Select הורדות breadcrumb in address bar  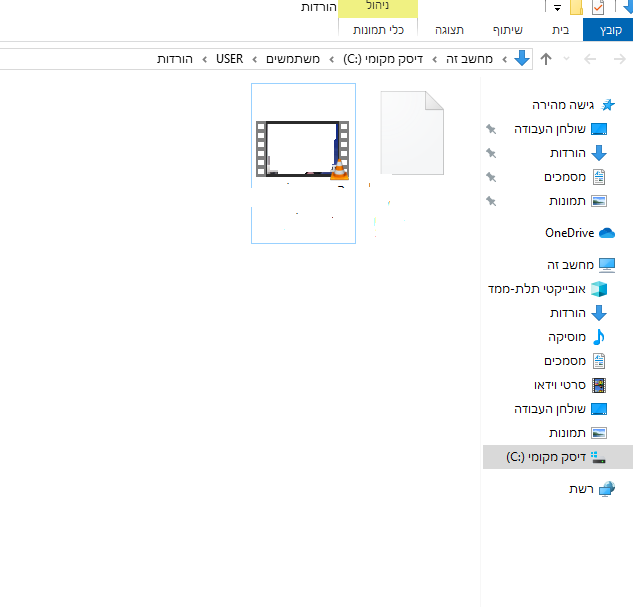pos(174,59)
